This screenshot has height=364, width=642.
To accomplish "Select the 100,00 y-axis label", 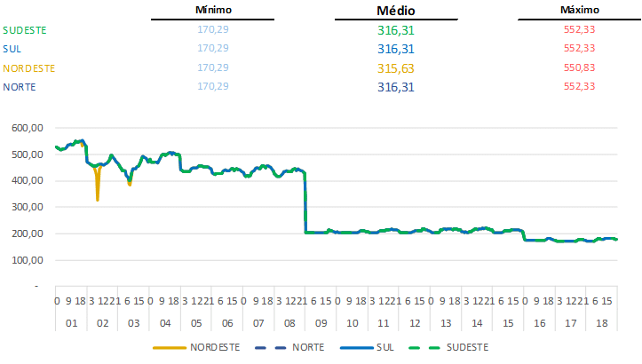I will 28,260.
